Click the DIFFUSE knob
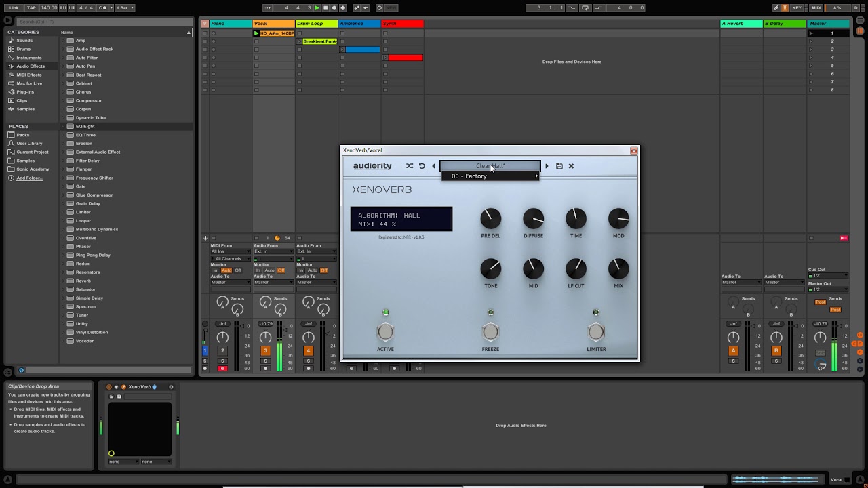This screenshot has height=488, width=868. tap(533, 218)
